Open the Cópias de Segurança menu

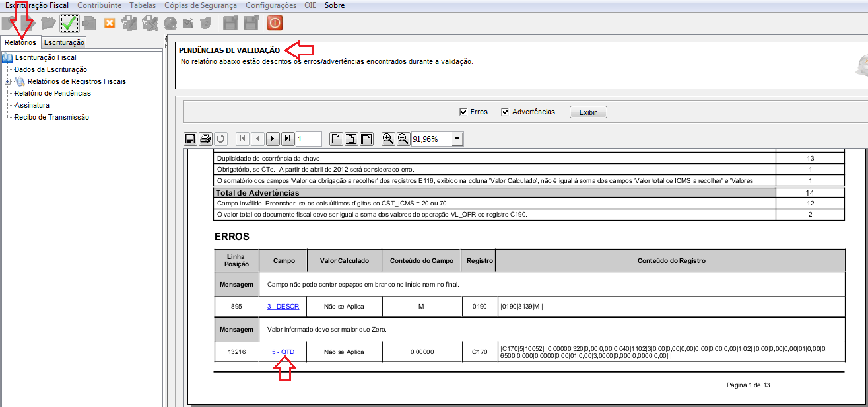pyautogui.click(x=201, y=5)
